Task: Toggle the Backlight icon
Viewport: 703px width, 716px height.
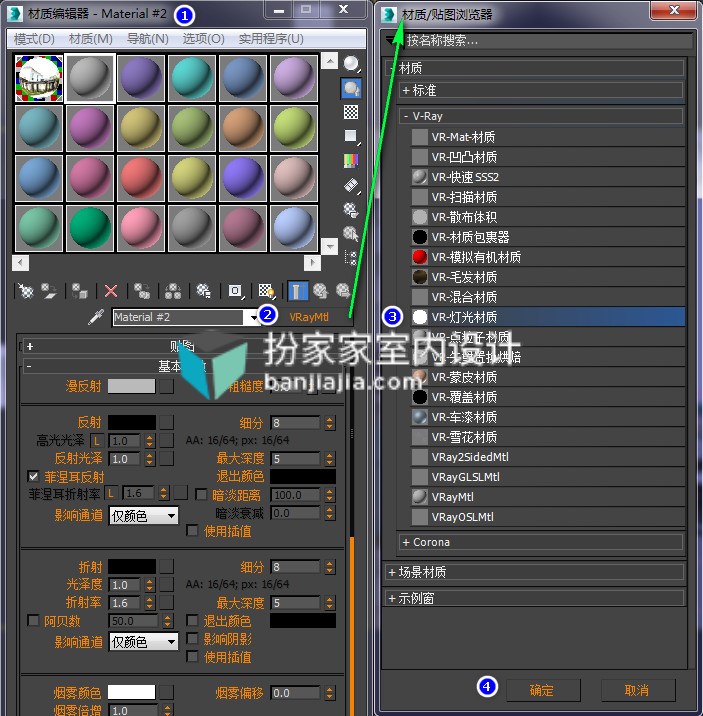Action: click(x=351, y=88)
